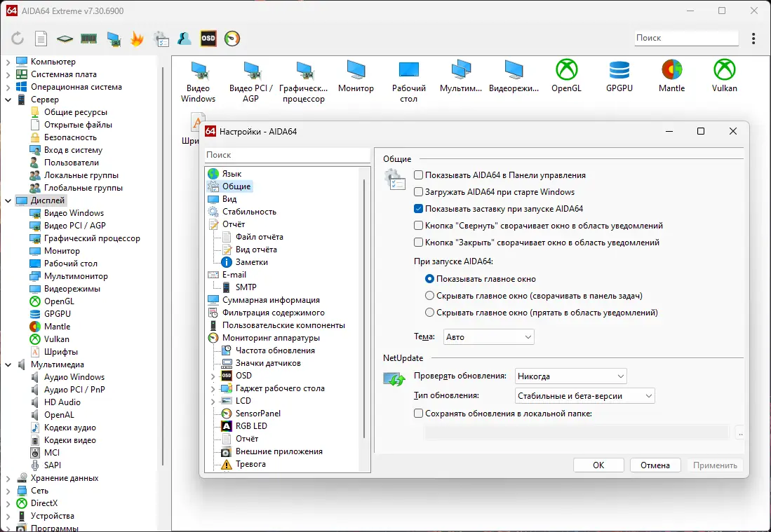
Task: Click the settings tree vertical scrollbar
Action: pyautogui.click(x=364, y=308)
